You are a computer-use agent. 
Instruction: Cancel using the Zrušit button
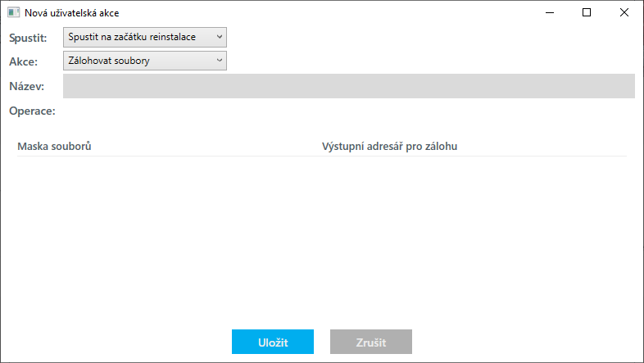tap(370, 342)
